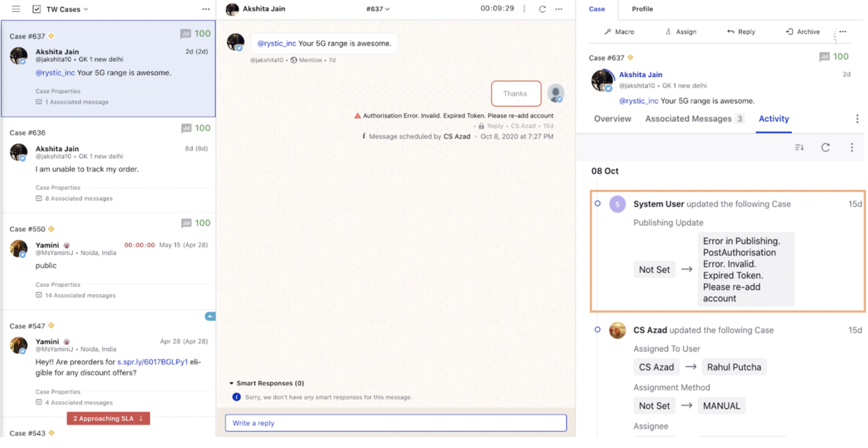Switch to the Profile tab
Image resolution: width=868 pixels, height=448 pixels.
[642, 9]
